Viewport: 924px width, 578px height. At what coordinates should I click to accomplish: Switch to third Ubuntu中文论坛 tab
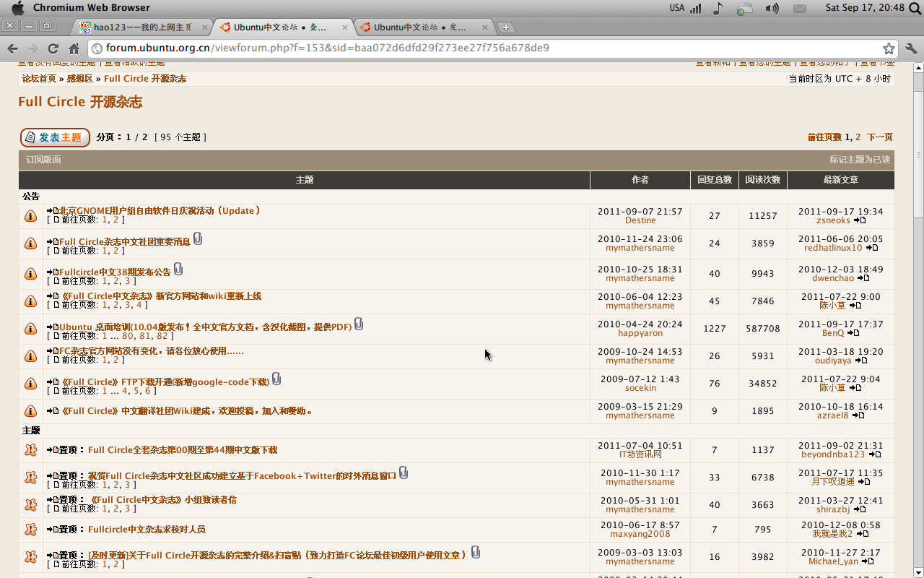(422, 27)
